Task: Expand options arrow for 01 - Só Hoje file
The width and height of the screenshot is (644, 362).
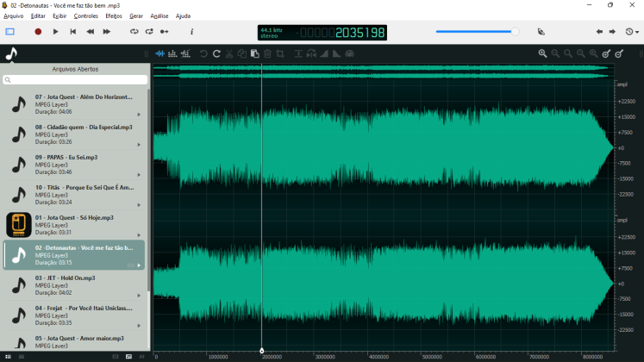Action: click(139, 235)
